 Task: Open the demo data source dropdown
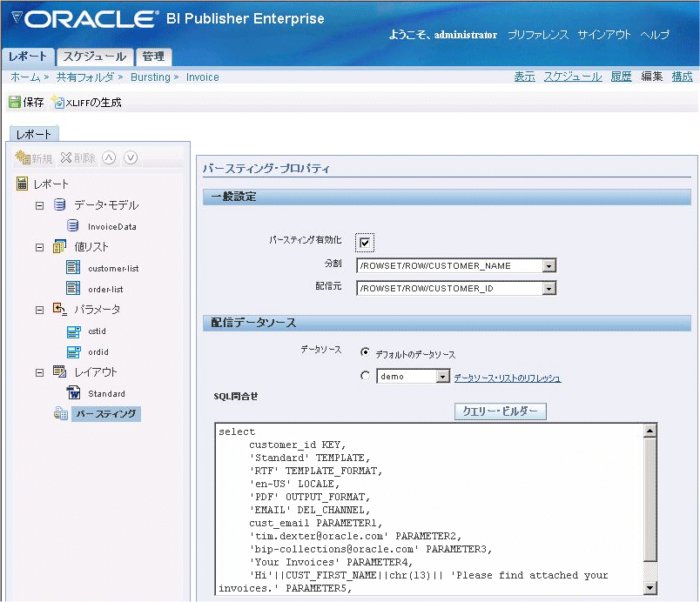click(x=442, y=377)
